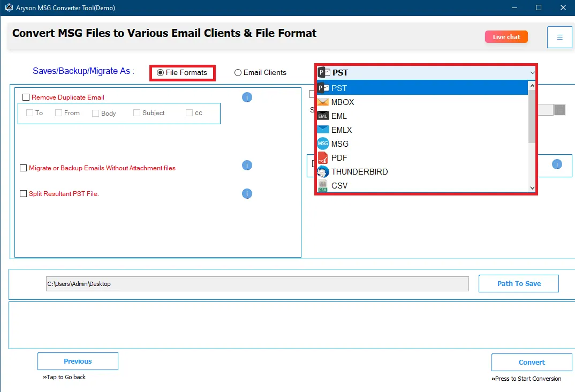Tick the Body checkbox

pos(96,114)
